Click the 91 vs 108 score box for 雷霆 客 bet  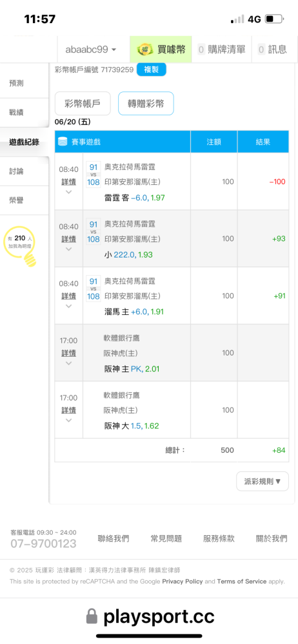click(94, 175)
